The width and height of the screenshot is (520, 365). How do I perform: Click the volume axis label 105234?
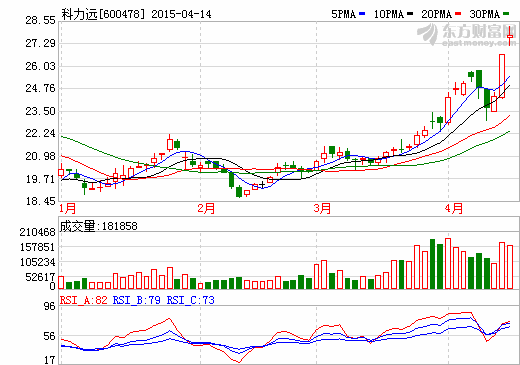pos(37,262)
